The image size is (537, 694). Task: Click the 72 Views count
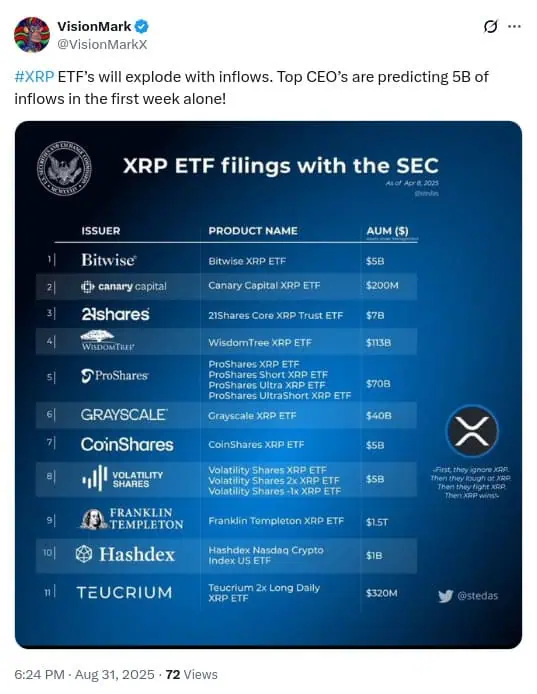(x=192, y=675)
